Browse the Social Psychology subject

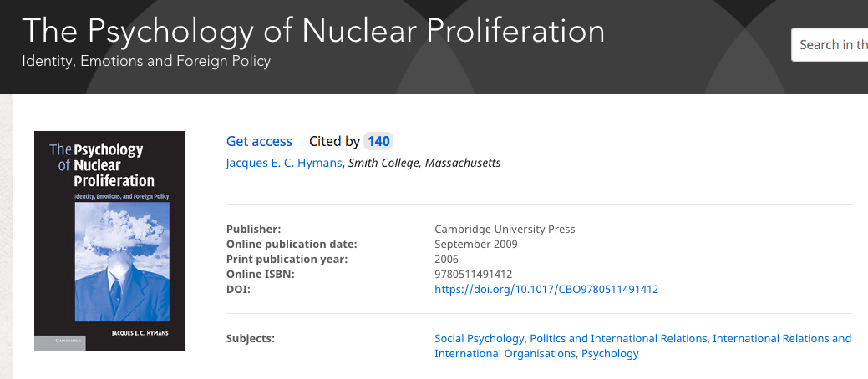[x=480, y=339]
